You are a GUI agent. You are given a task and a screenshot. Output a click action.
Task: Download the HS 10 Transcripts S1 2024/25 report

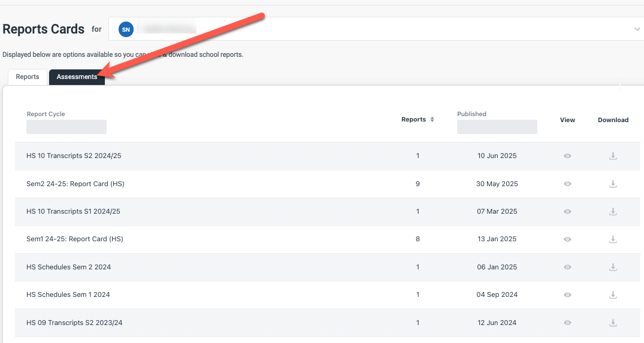coord(613,211)
